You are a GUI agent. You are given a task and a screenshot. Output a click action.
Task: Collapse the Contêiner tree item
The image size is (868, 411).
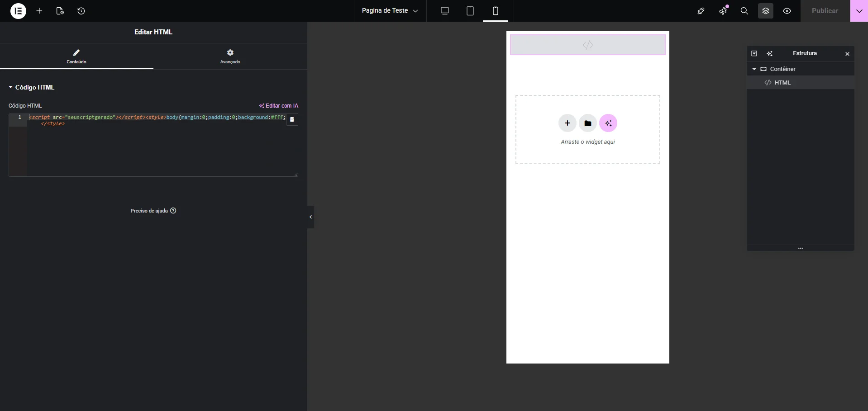pyautogui.click(x=754, y=69)
